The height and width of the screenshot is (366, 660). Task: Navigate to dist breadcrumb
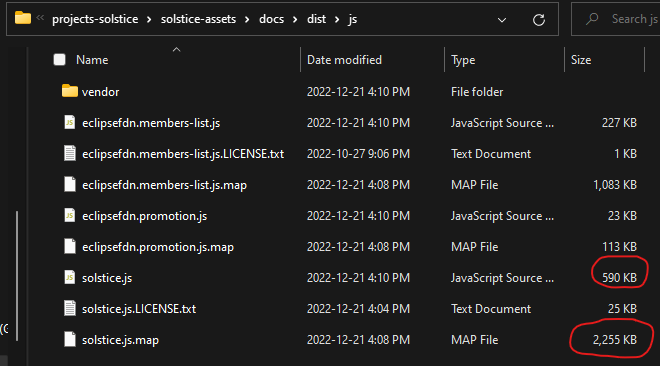(317, 19)
